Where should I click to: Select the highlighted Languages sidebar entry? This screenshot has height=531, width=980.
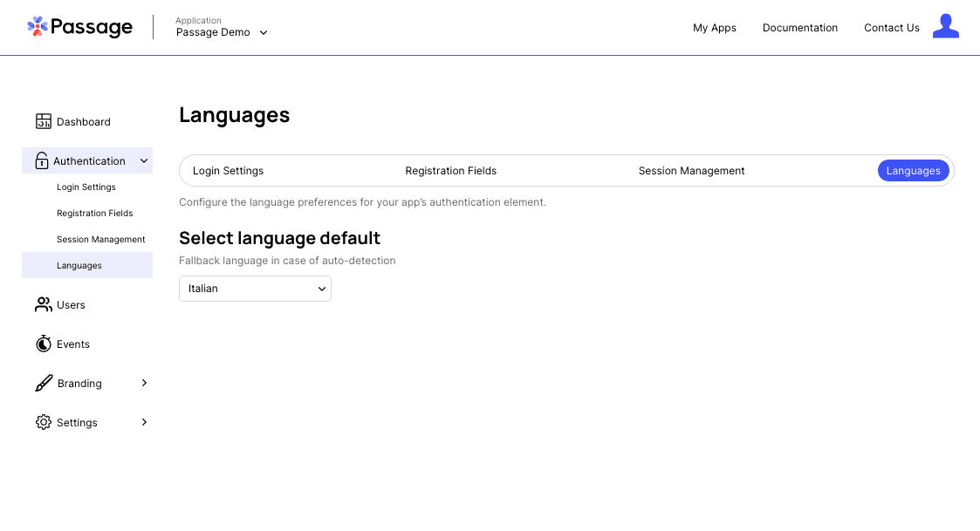tap(79, 265)
